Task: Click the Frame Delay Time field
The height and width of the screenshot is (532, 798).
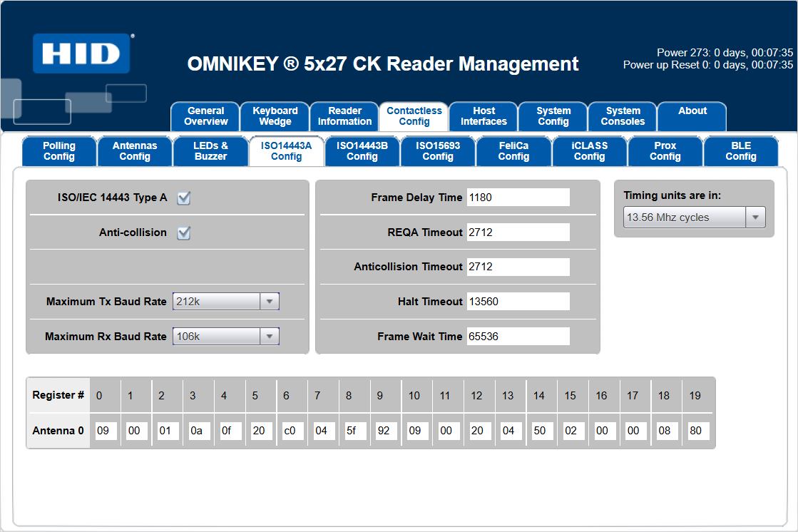Action: coord(518,198)
